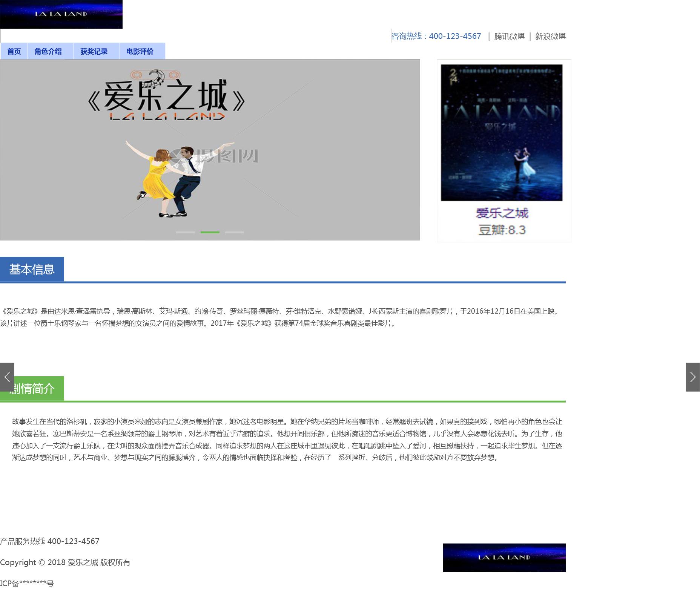Image resolution: width=700 pixels, height=605 pixels.
Task: Click the 豆瓣:8.3 rating text
Action: (502, 230)
